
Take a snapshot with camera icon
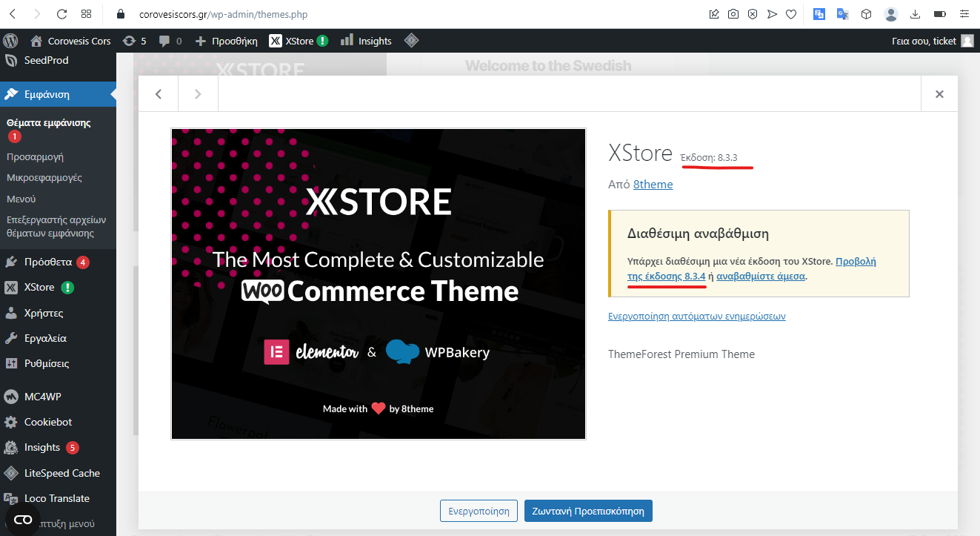(x=733, y=14)
